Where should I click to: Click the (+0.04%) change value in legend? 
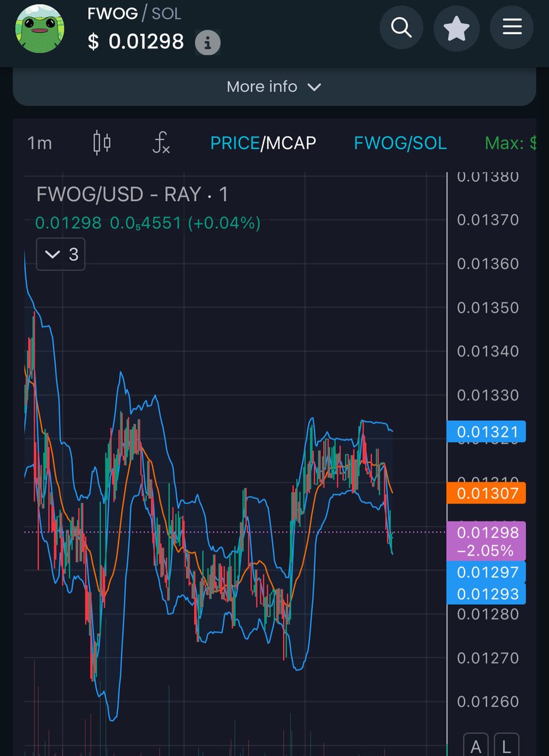224,223
